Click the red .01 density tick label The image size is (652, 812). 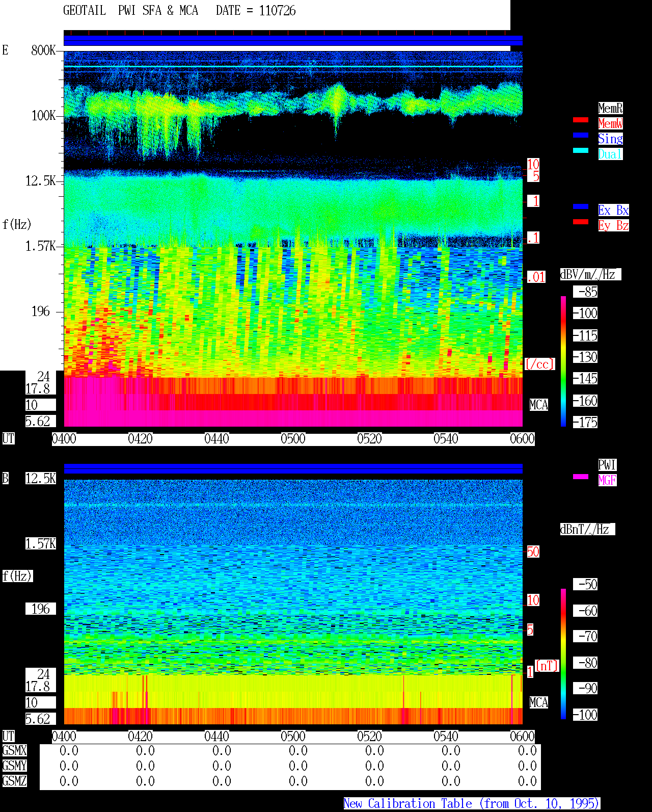[536, 277]
